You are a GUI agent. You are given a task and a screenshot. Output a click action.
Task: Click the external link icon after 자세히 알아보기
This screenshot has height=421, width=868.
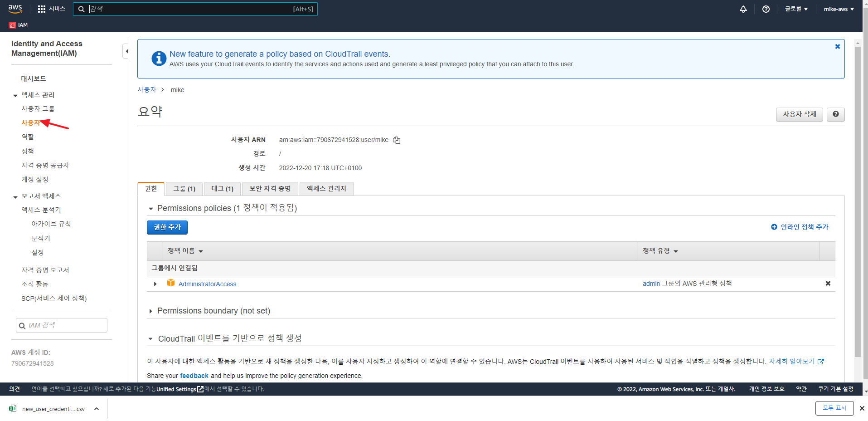coord(820,362)
